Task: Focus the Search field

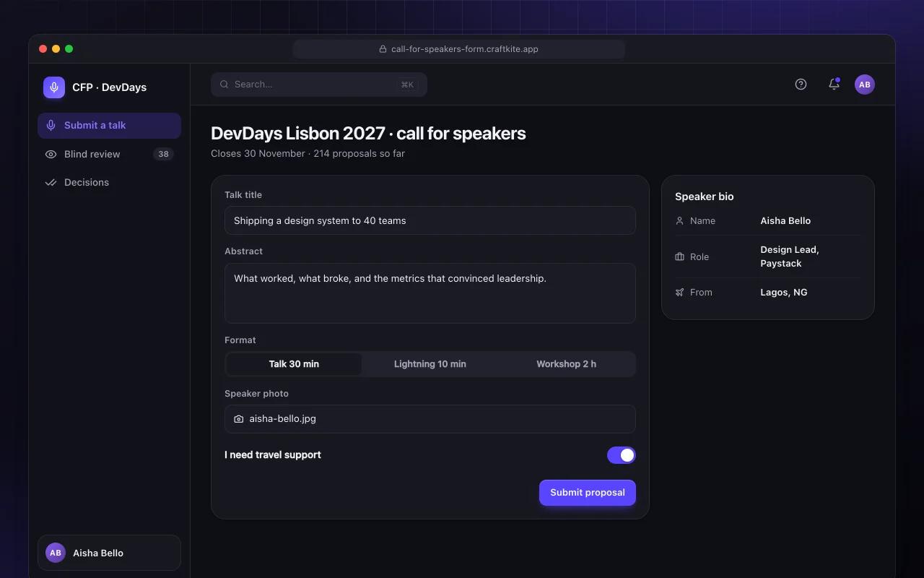Action: (319, 85)
